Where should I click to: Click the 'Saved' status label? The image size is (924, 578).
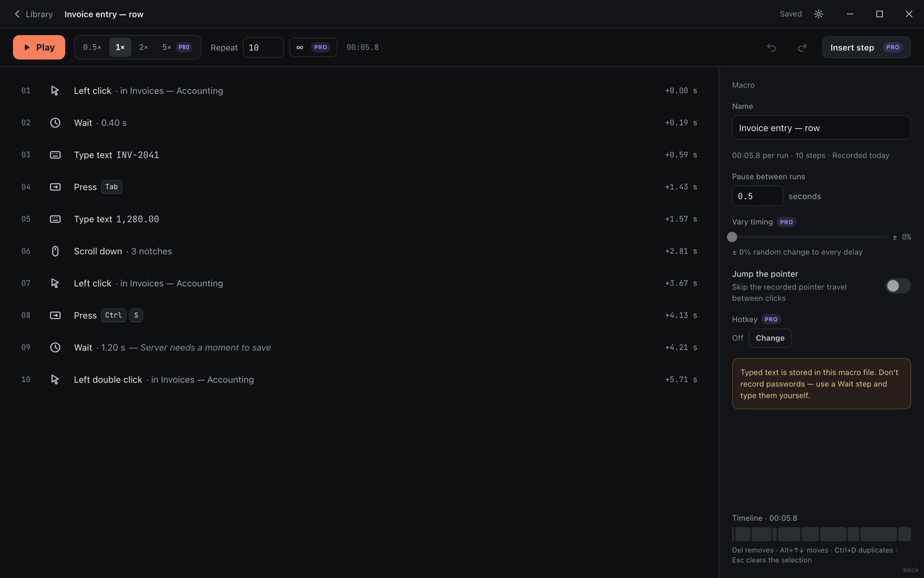tap(791, 14)
